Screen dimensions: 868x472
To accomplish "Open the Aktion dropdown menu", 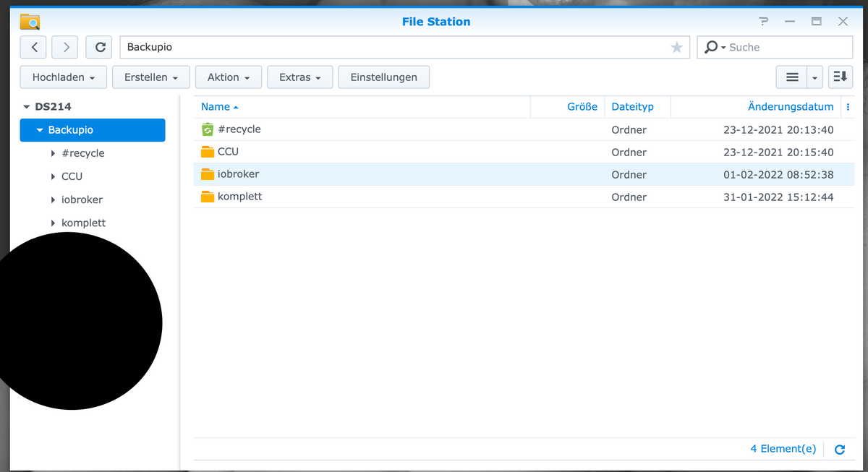I will [x=229, y=77].
